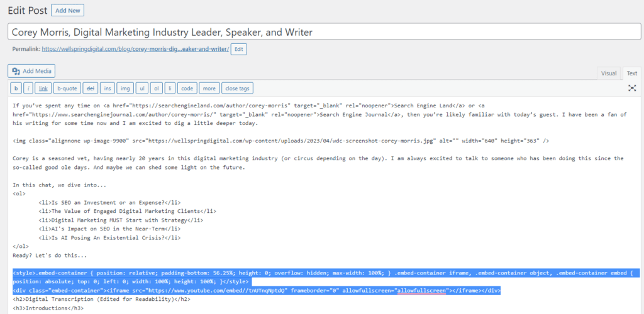The image size is (644, 314).
Task: Insert deleted text with del button
Action: point(91,88)
